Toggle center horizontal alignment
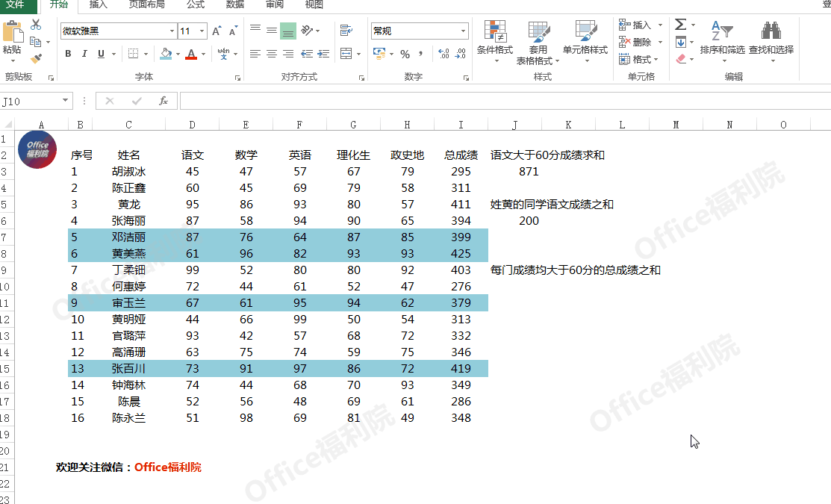Image resolution: width=831 pixels, height=504 pixels. point(271,54)
